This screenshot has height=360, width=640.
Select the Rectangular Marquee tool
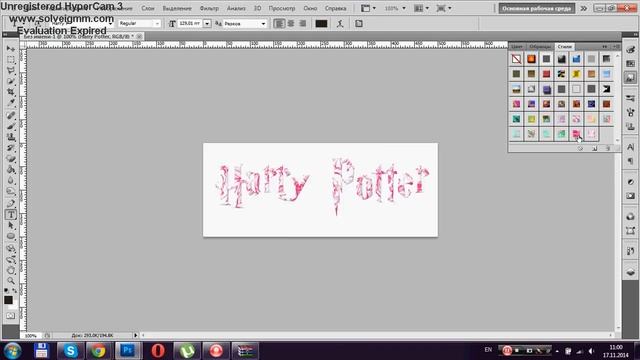click(x=11, y=60)
